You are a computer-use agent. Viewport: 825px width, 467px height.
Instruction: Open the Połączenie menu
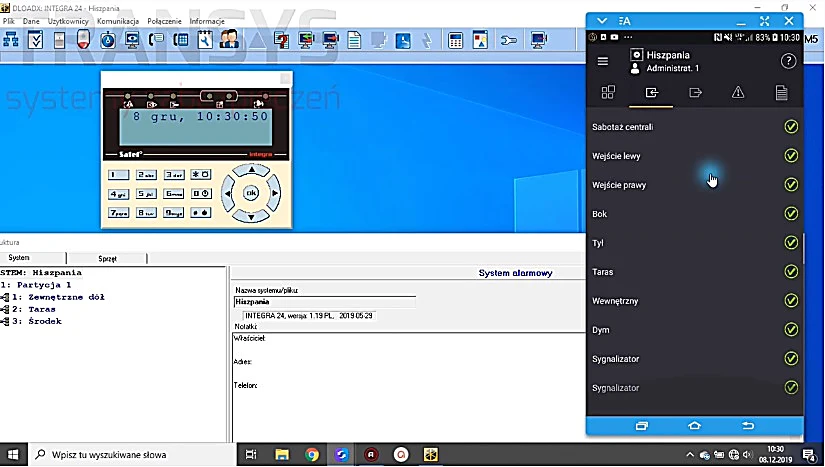164,21
